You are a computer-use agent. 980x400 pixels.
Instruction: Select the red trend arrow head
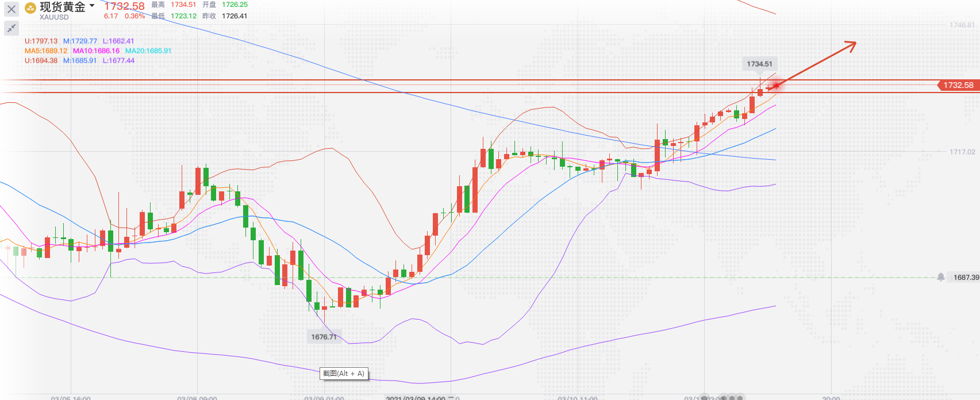pos(851,44)
